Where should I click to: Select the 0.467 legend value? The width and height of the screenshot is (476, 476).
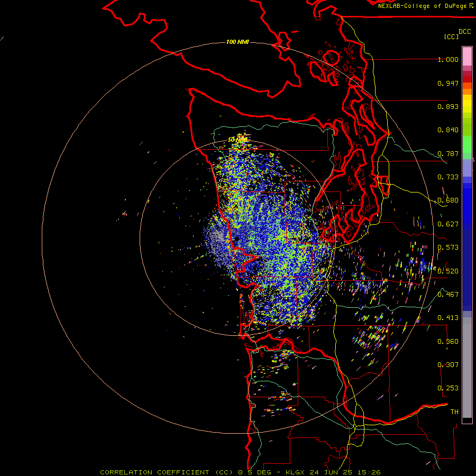coord(448,295)
